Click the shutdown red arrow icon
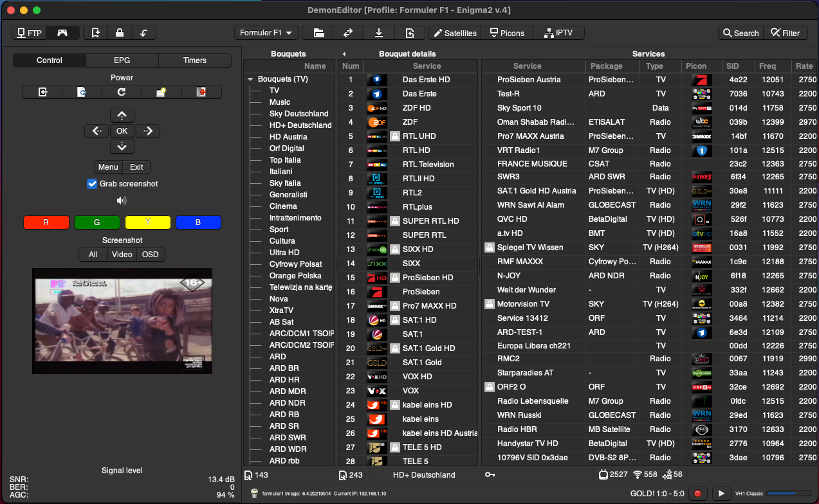The image size is (819, 504). (x=201, y=92)
